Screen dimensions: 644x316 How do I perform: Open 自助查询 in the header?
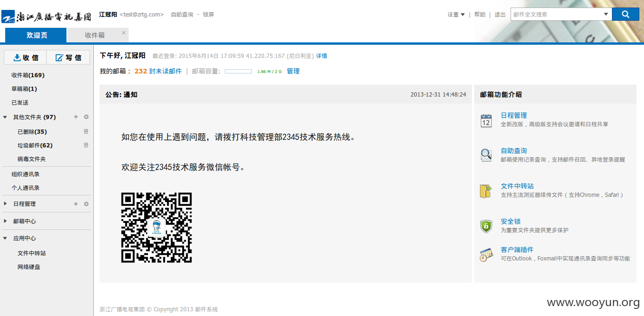pos(182,15)
